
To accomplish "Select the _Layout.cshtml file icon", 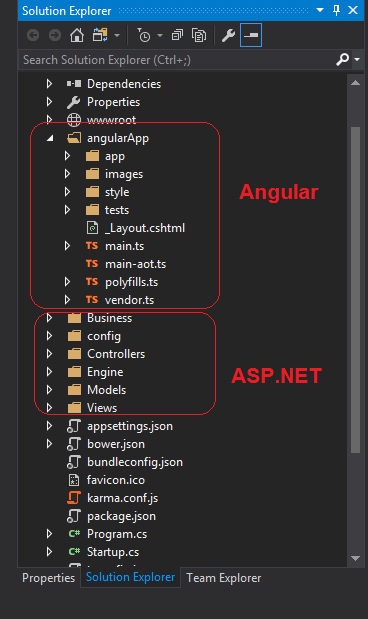I will [92, 228].
